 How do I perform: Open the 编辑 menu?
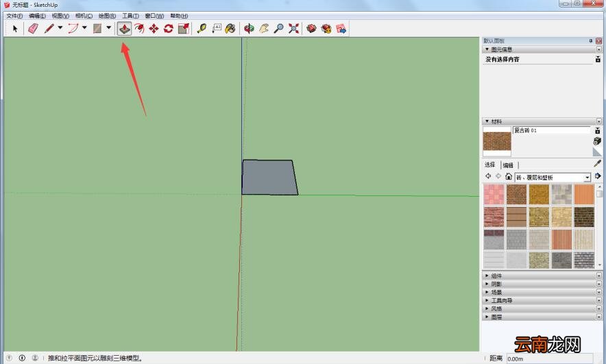pos(37,16)
